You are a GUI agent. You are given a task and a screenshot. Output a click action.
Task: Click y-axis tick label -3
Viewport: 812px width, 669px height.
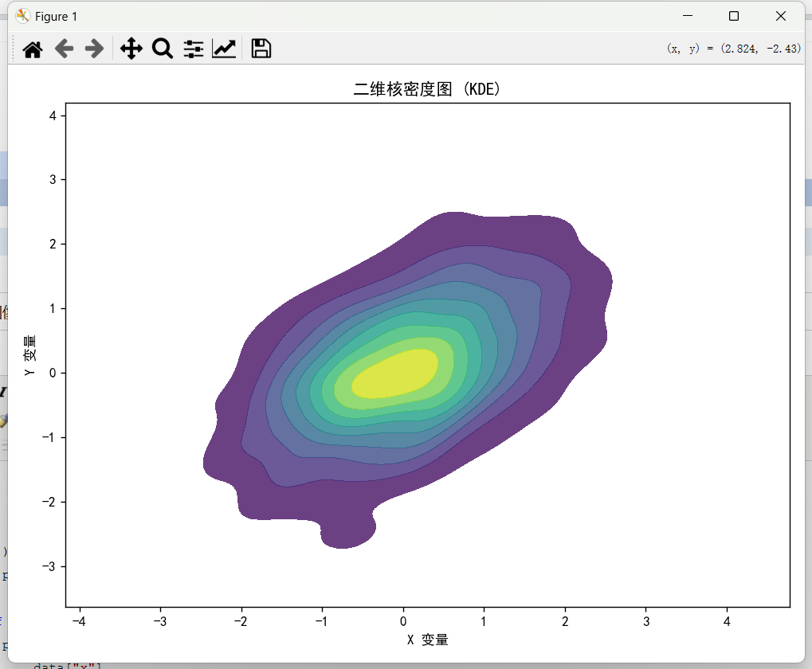49,566
